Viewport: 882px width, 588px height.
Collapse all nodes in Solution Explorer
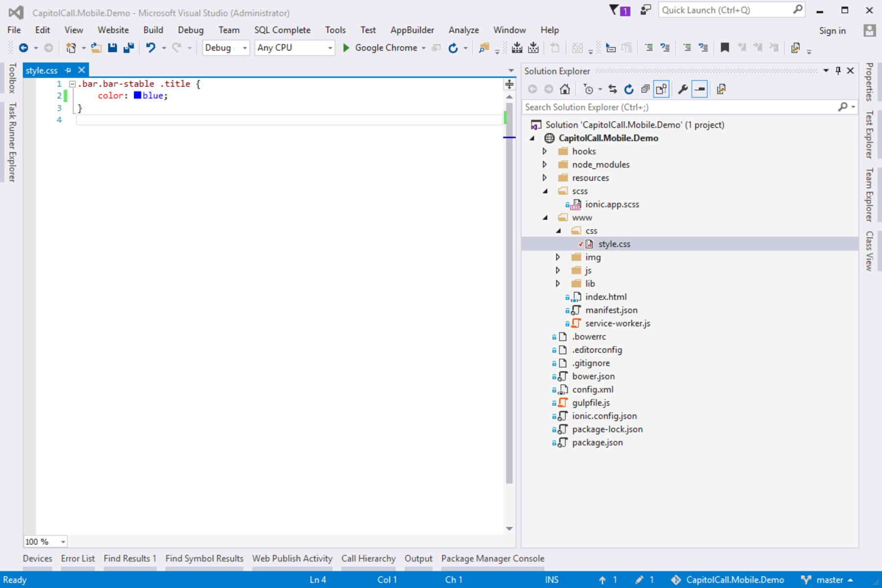coord(645,89)
